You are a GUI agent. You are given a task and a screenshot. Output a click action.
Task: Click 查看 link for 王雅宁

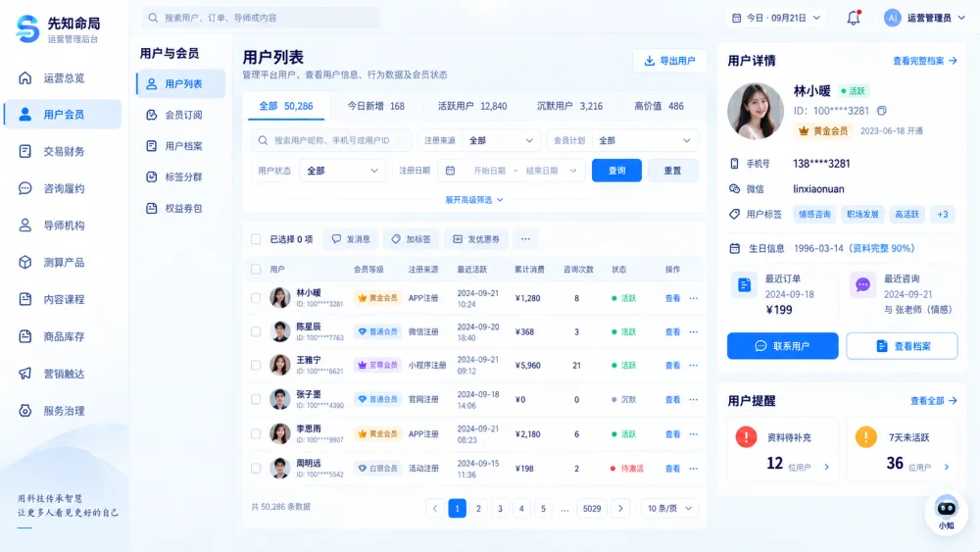point(672,365)
